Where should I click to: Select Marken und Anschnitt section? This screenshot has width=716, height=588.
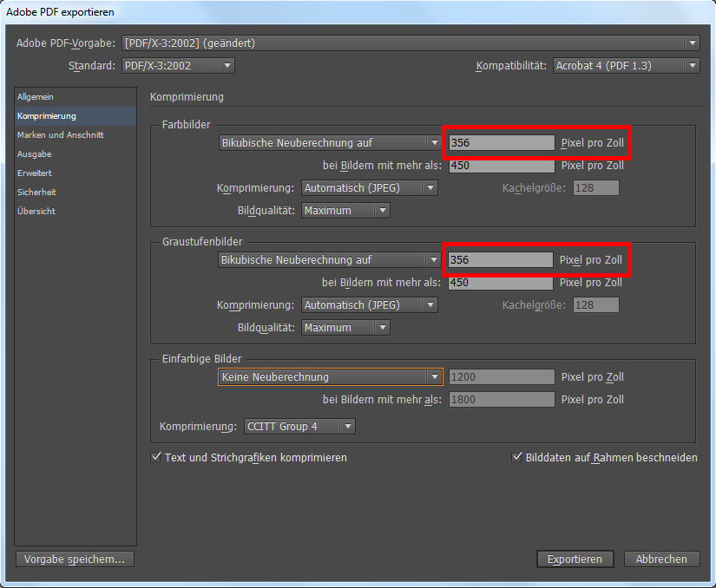click(x=61, y=135)
